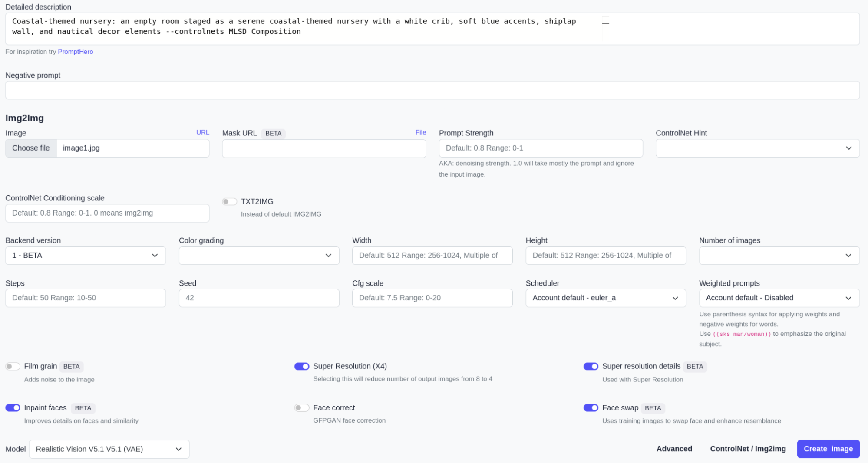Disable Super Resolution (X4) toggle
The image size is (868, 463).
tap(301, 366)
